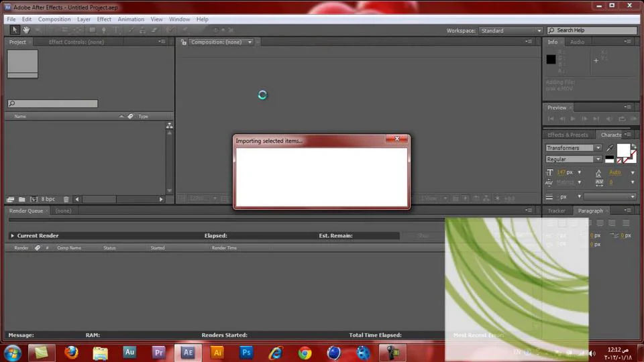644x362 pixels.
Task: Expand the Current Render disclosure triangle
Action: 12,235
